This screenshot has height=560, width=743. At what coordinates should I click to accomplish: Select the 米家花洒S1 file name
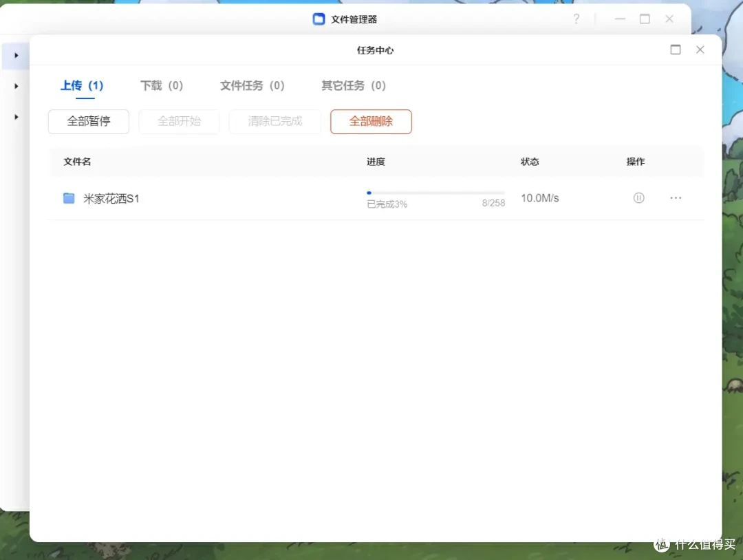click(111, 199)
